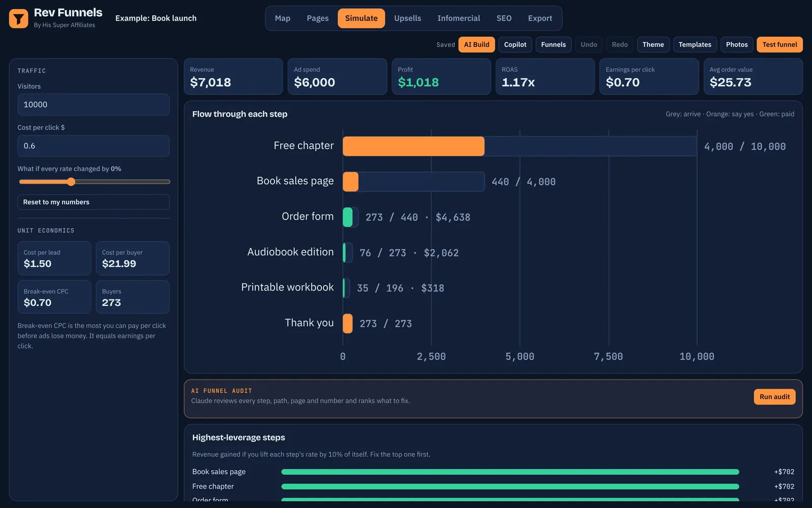Click the Audiobook edition step label
This screenshot has width=812, height=508.
[x=290, y=252]
